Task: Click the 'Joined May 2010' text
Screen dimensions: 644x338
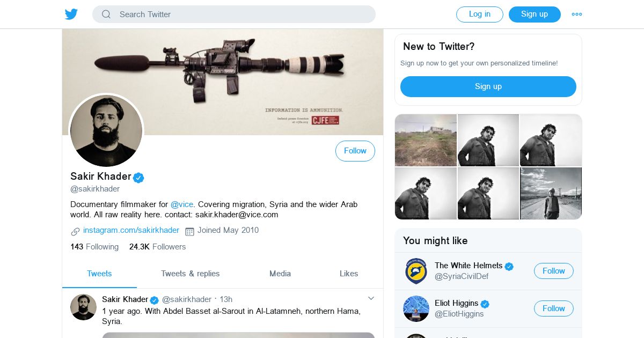Action: point(228,230)
